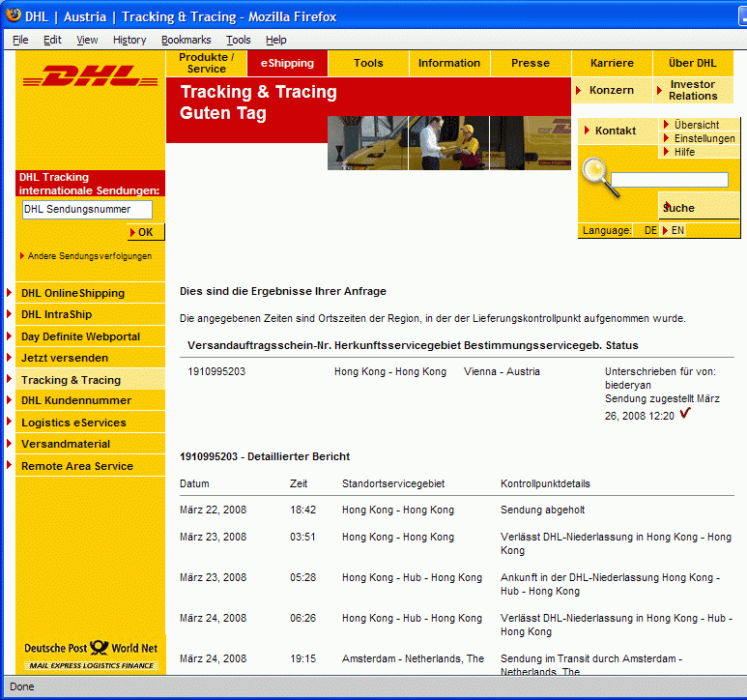Open the Help menu
Viewport: 747px width, 700px height.
(275, 40)
